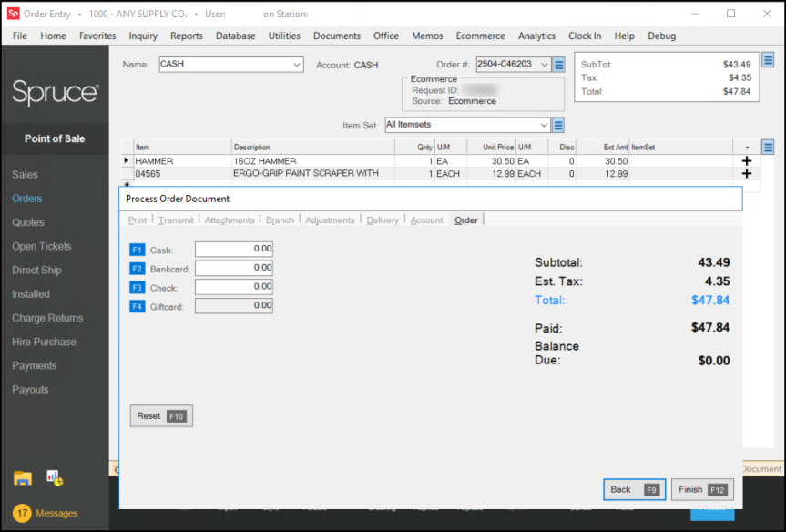786x532 pixels.
Task: Click the plus icon on 04565 row
Action: point(747,173)
